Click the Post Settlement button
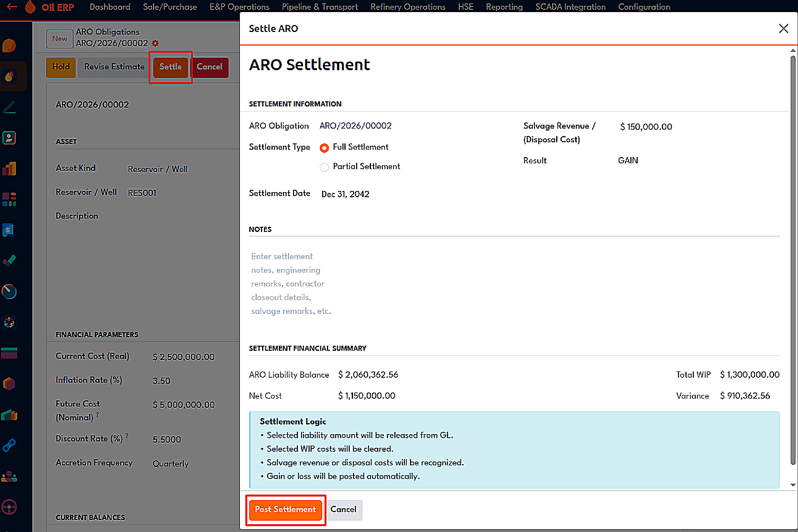 click(x=286, y=509)
